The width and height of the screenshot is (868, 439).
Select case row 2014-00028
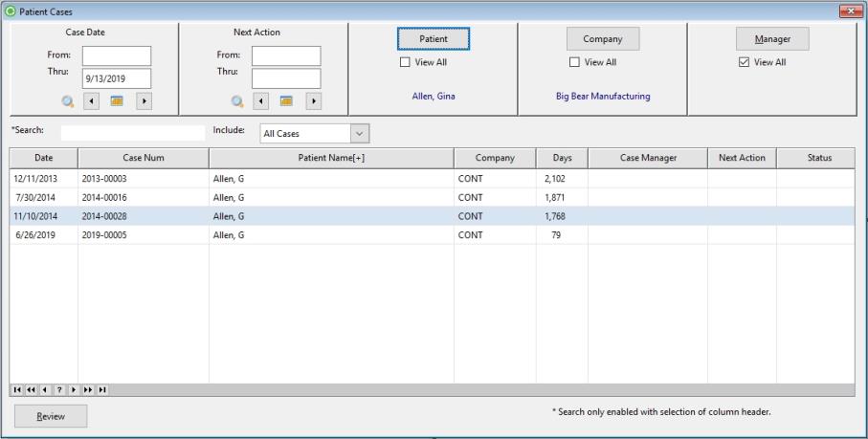432,216
